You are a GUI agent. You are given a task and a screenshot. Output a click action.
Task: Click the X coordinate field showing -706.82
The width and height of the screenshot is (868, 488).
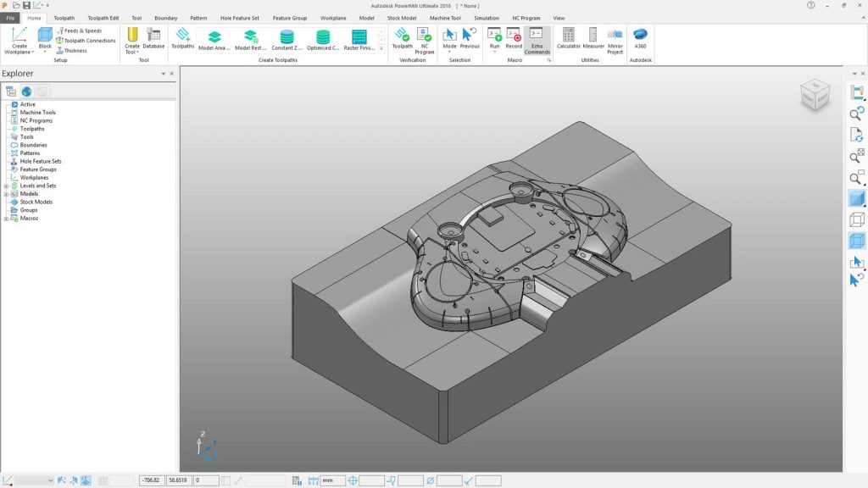tap(151, 481)
